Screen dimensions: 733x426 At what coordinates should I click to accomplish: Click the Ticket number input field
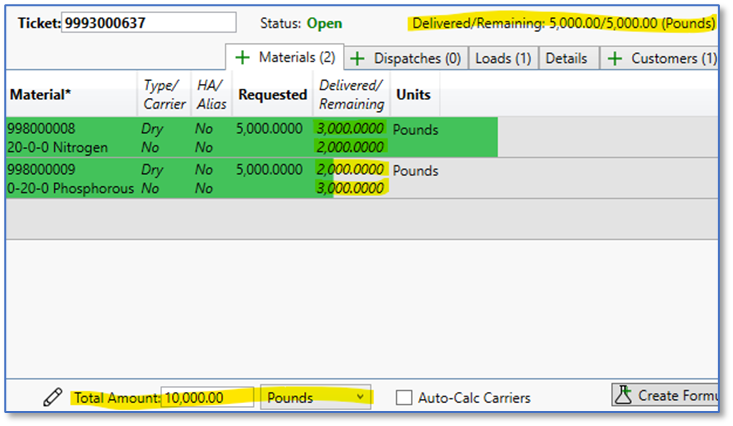click(149, 22)
